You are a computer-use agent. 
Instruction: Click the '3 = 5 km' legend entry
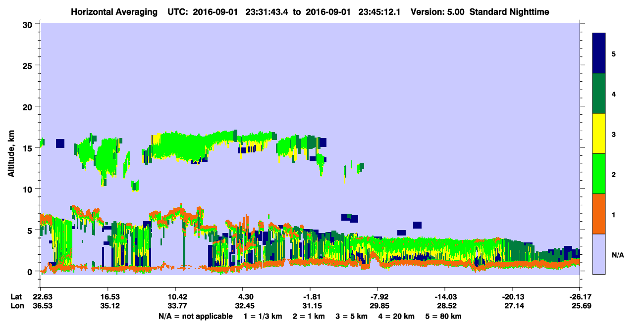(352, 316)
